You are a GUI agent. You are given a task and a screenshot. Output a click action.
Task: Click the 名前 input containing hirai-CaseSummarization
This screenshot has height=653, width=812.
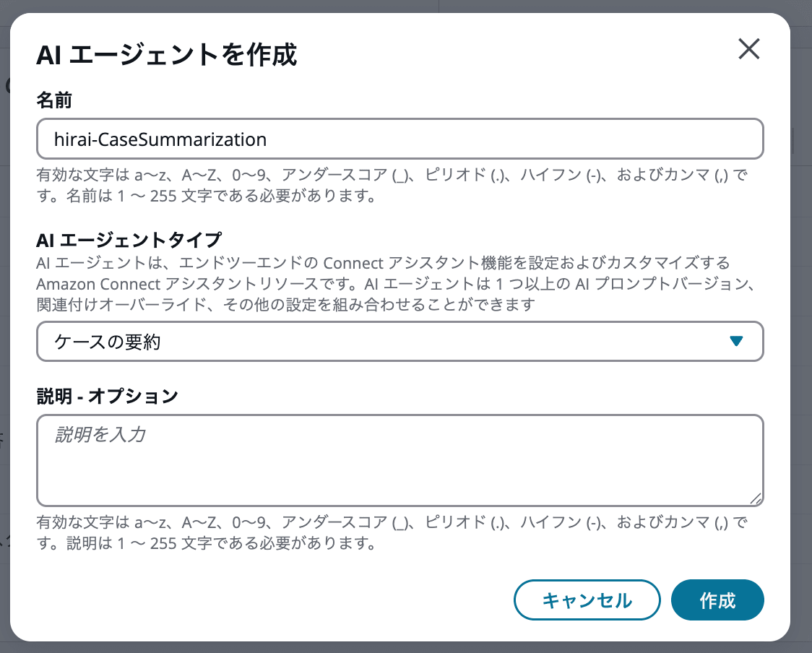pyautogui.click(x=400, y=138)
